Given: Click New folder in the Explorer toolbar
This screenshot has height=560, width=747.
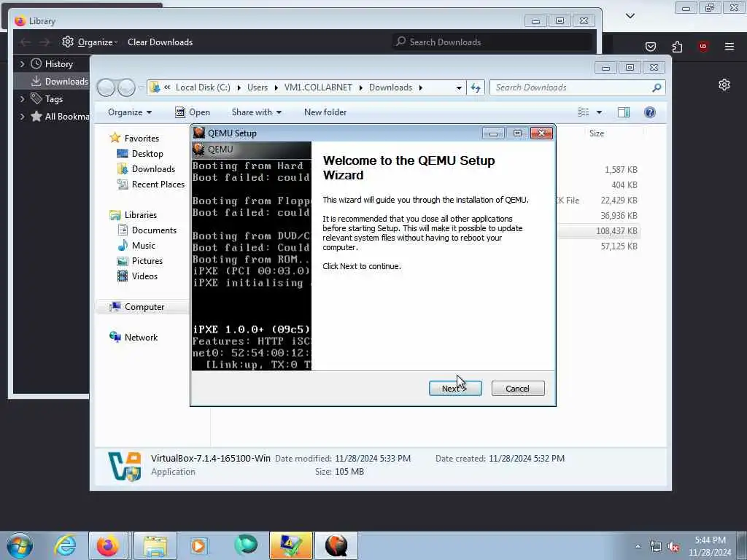Looking at the screenshot, I should [x=325, y=112].
